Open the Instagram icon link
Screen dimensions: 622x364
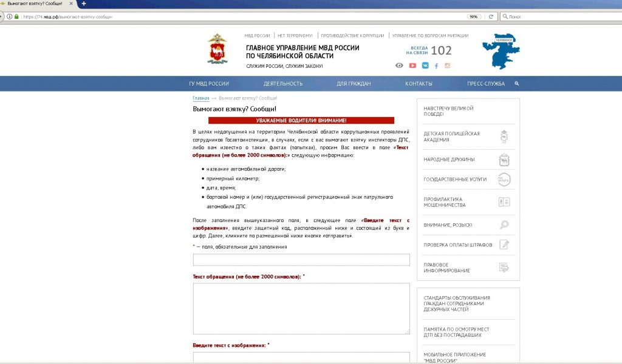[448, 66]
